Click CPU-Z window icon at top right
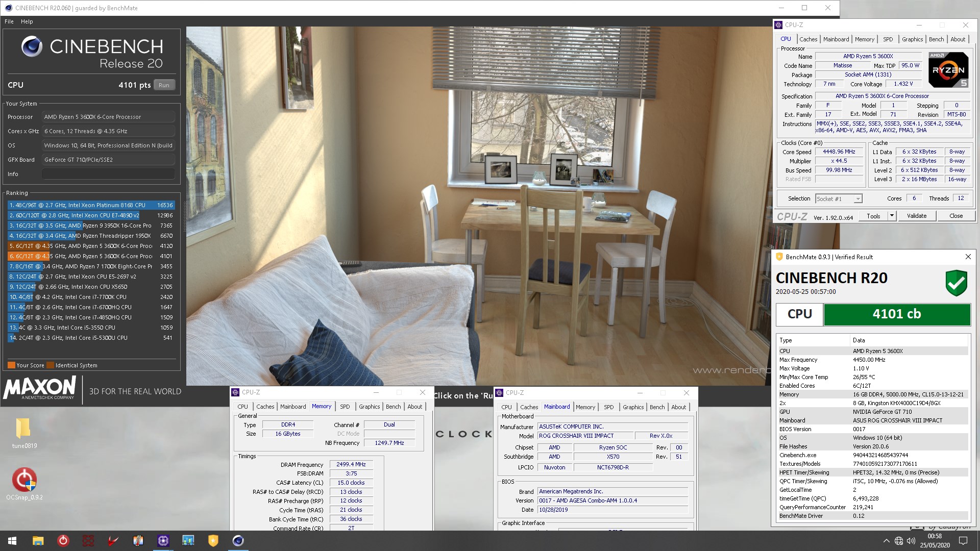 [x=778, y=24]
